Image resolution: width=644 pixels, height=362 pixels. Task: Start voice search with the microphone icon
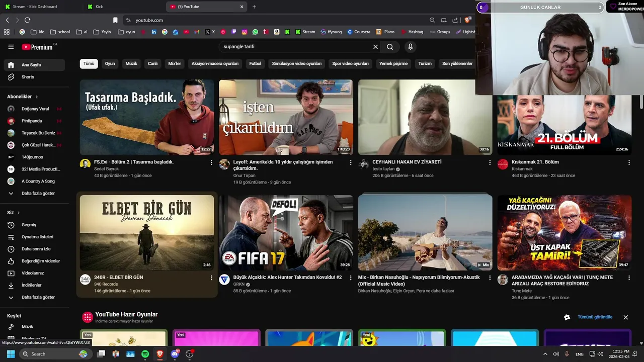(411, 47)
